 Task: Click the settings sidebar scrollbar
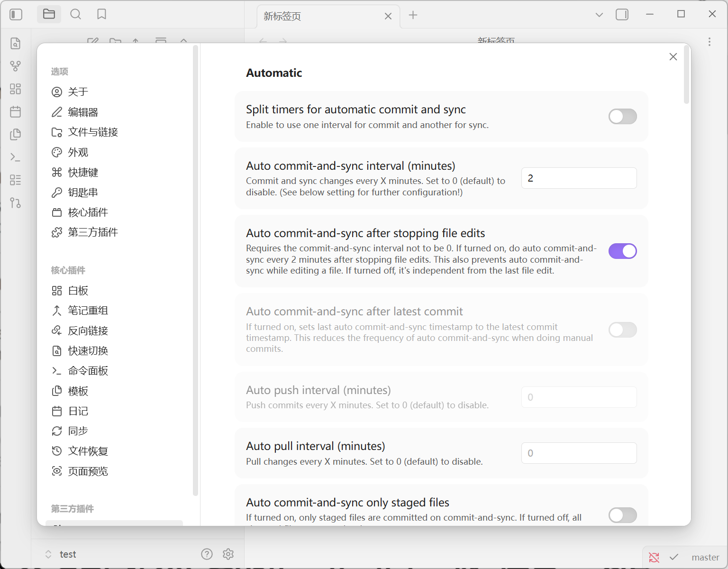195,270
